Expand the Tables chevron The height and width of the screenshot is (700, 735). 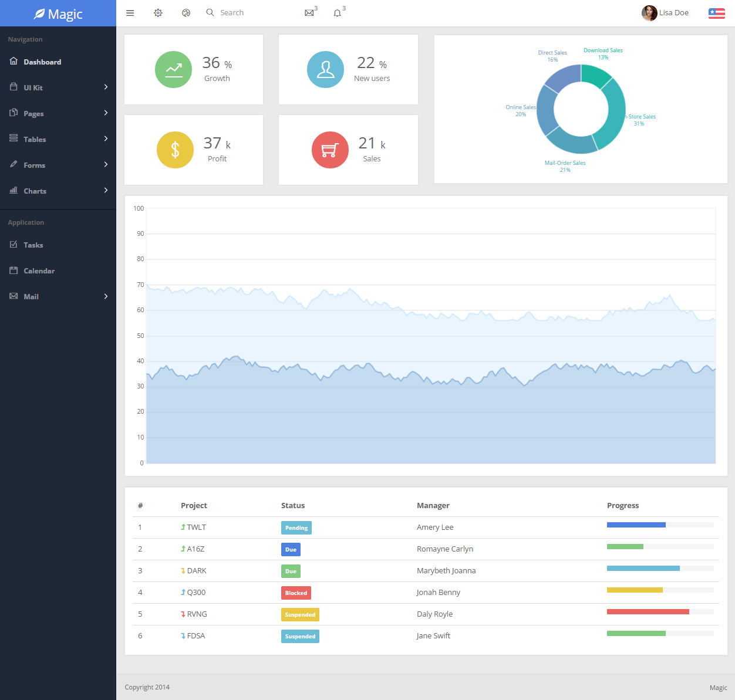106,138
